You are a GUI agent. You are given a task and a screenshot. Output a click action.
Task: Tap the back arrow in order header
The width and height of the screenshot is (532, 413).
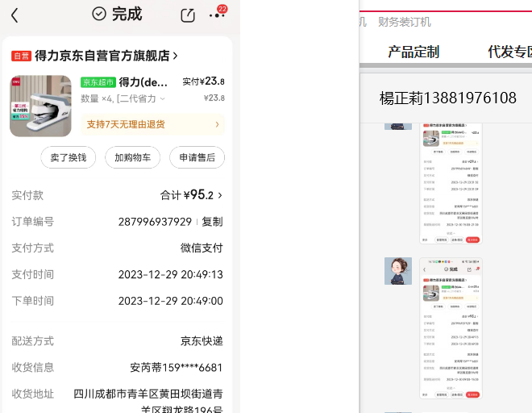pos(15,15)
